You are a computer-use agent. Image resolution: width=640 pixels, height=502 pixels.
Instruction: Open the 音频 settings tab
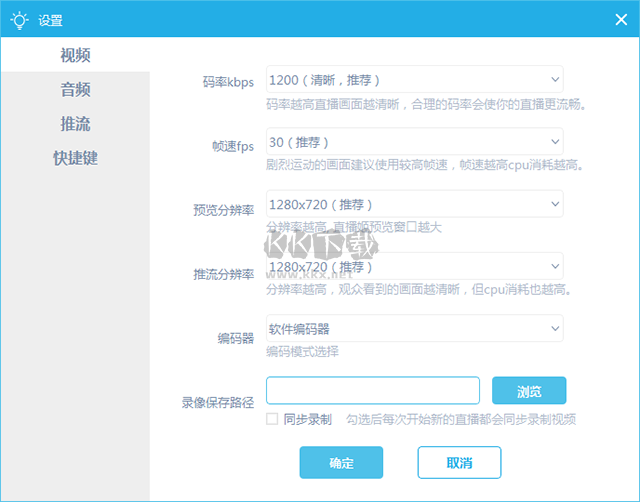click(x=75, y=89)
